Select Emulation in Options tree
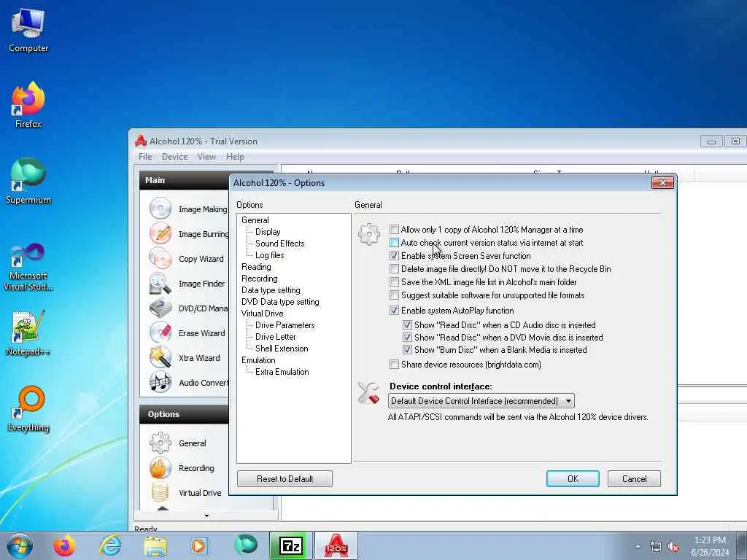 coord(258,360)
